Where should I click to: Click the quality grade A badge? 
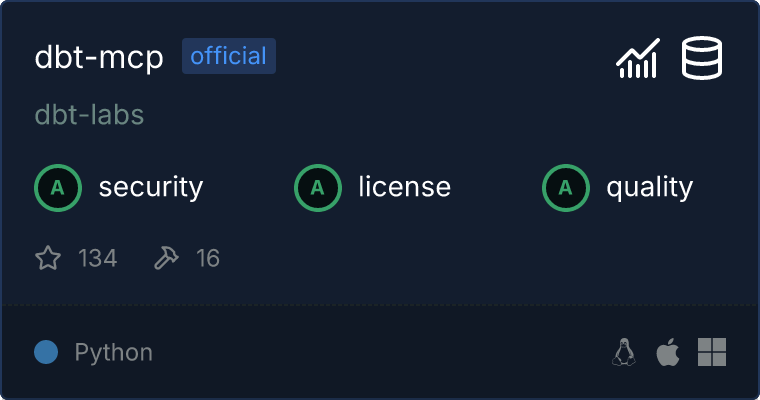click(x=566, y=187)
